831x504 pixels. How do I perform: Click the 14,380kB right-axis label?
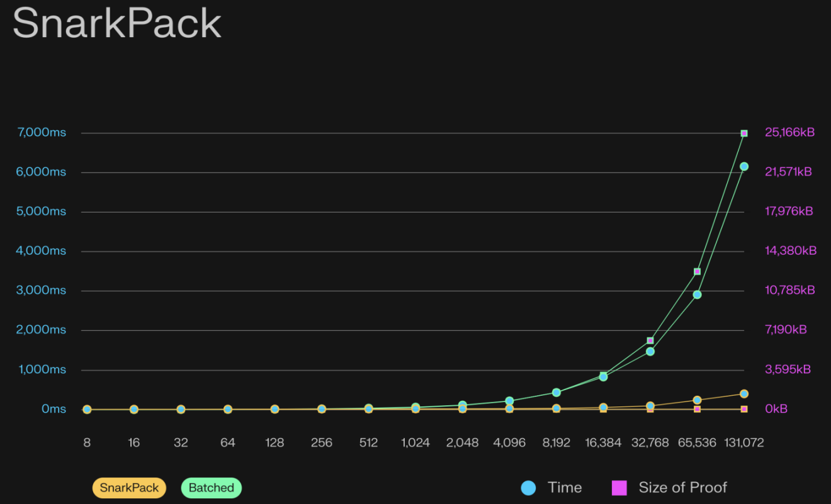click(x=791, y=251)
